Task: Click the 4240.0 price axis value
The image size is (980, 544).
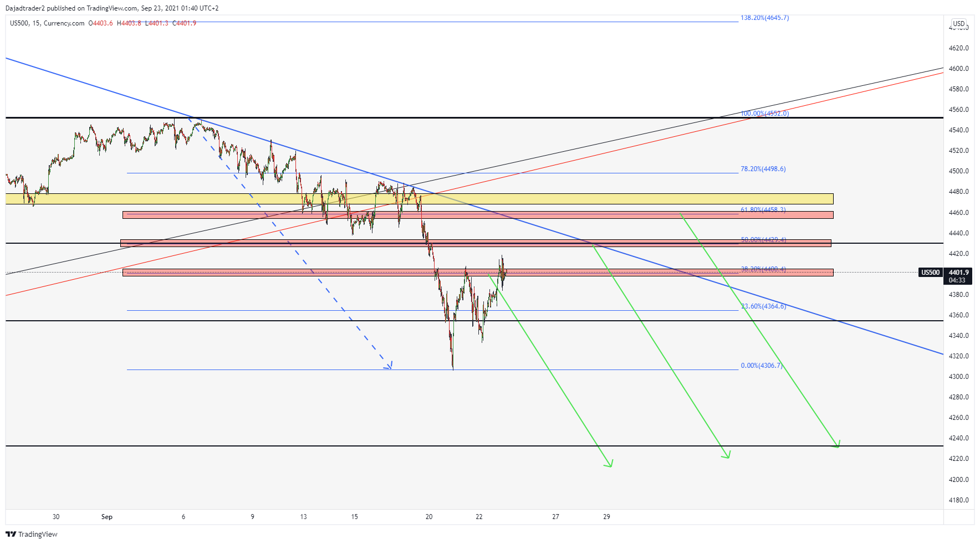Action: 958,438
